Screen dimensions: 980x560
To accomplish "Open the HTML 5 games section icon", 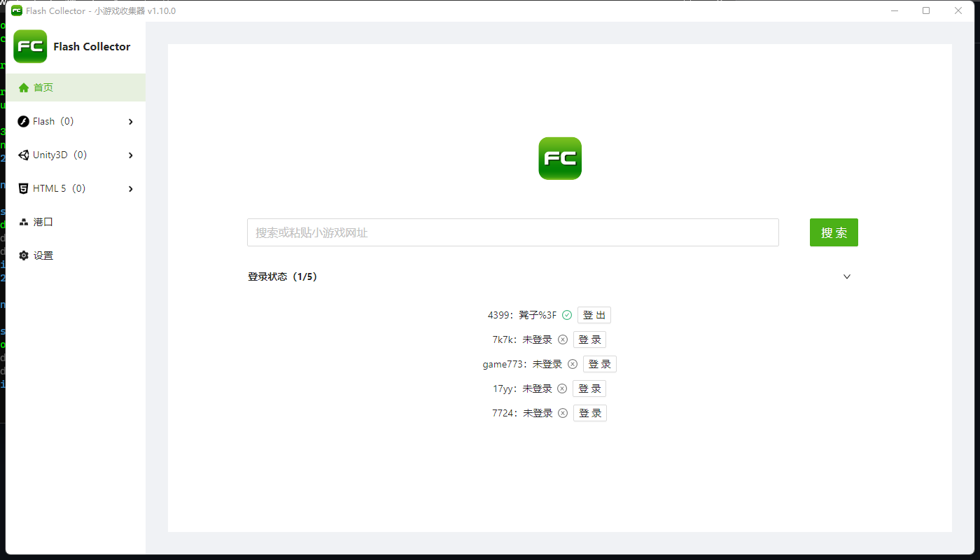I will click(22, 188).
